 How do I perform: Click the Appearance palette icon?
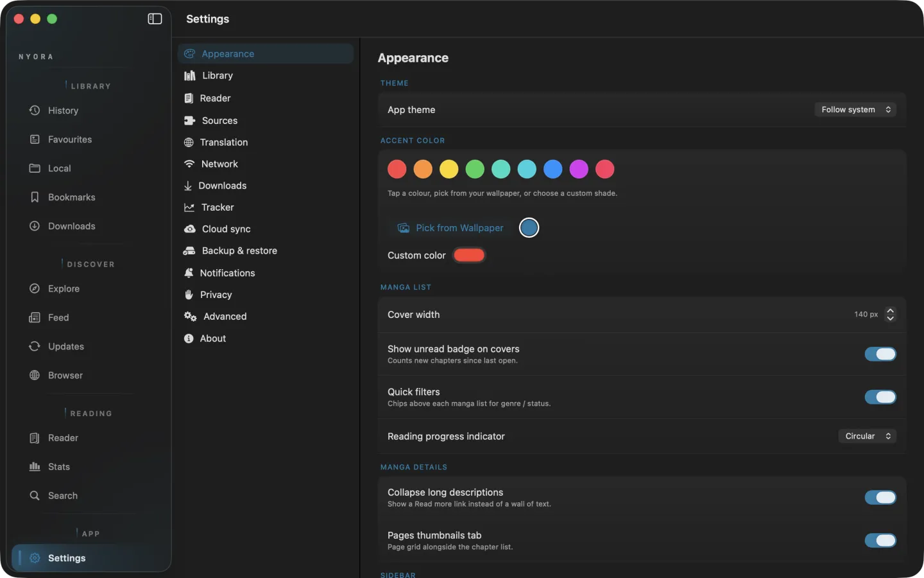point(190,54)
